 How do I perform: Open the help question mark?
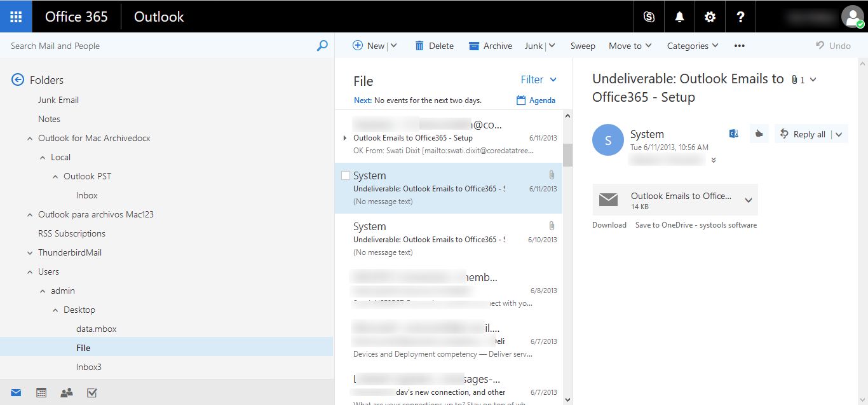point(740,17)
